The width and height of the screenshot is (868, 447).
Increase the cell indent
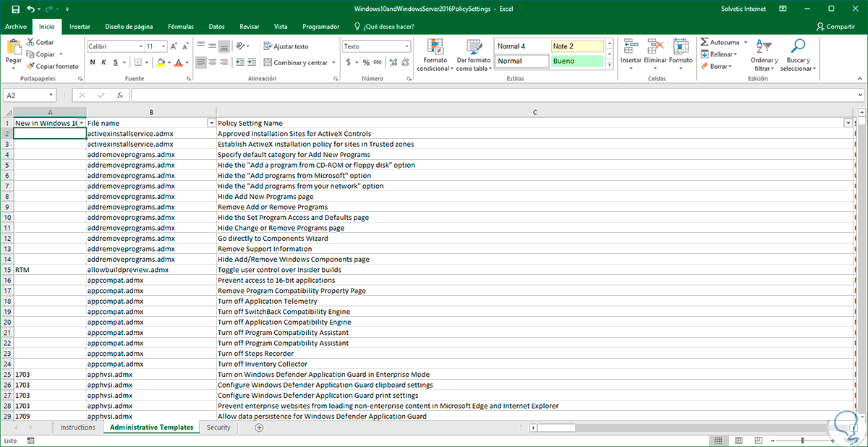pos(251,62)
